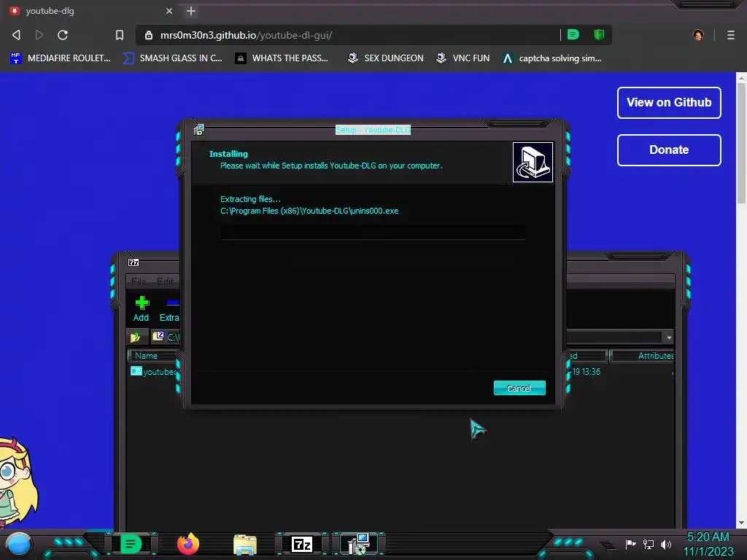Open the green chat app in taskbar
This screenshot has height=560, width=747.
tap(130, 544)
